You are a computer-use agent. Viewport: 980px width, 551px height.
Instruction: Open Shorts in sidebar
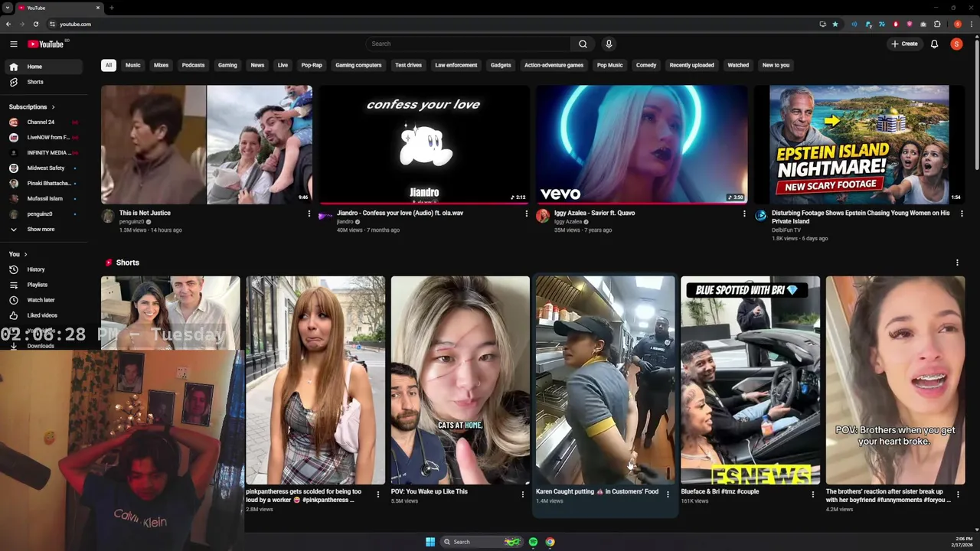pyautogui.click(x=43, y=82)
